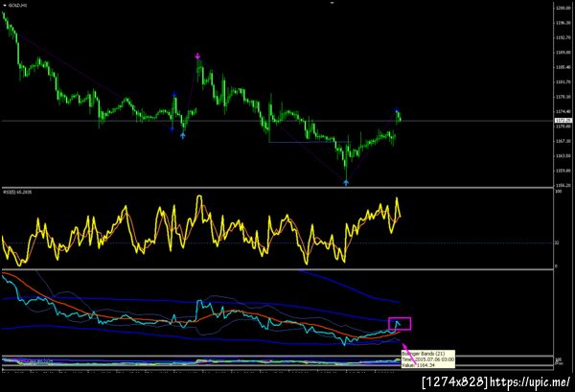Click the highlighted current price label on the scale
The height and width of the screenshot is (392, 575).
point(563,120)
